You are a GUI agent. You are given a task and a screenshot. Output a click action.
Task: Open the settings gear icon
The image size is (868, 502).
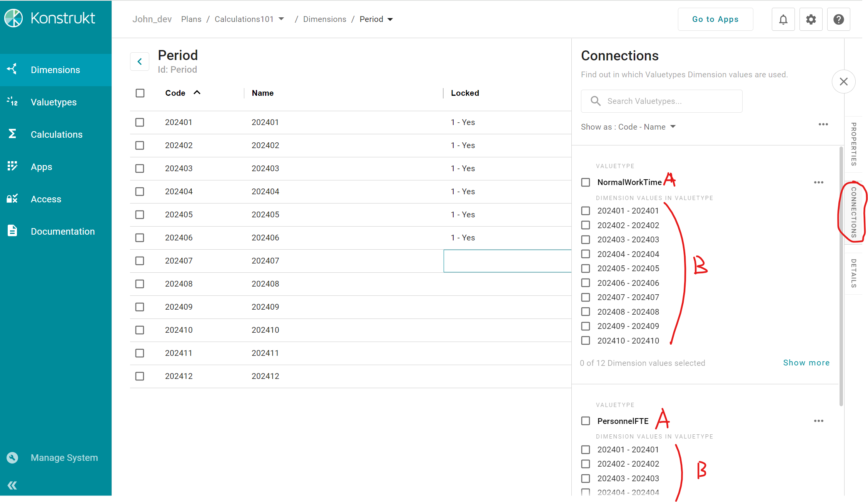(x=811, y=19)
